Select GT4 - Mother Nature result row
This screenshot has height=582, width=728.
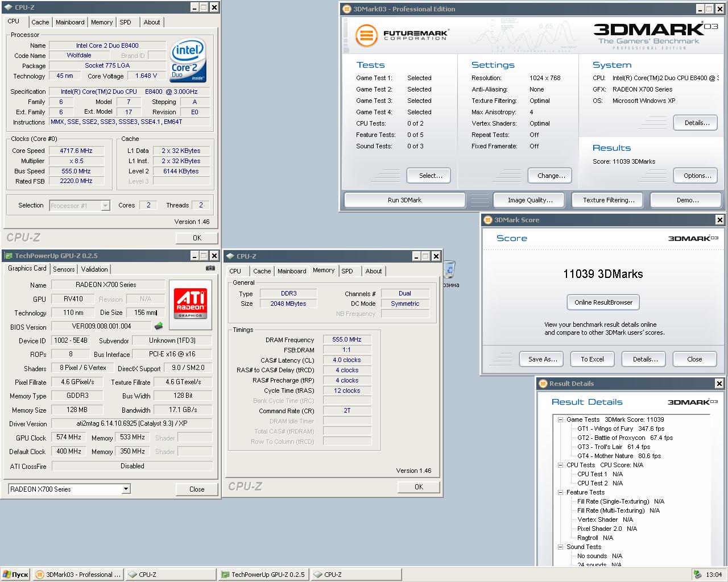tap(619, 456)
